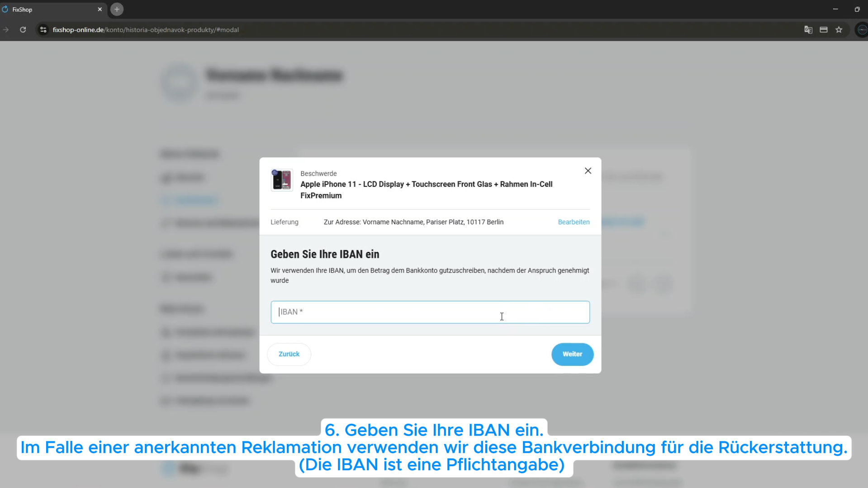Click the saved payment methods card icon
The height and width of the screenshot is (488, 868).
(823, 30)
